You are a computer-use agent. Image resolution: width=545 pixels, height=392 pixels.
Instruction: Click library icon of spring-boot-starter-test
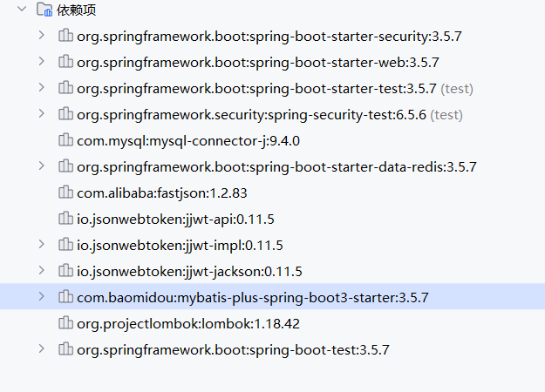(65, 87)
